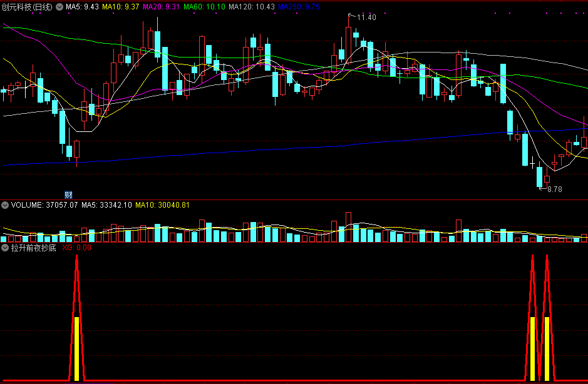Expand the main chart indicator dropdown arrow
The width and height of the screenshot is (588, 384).
click(59, 7)
